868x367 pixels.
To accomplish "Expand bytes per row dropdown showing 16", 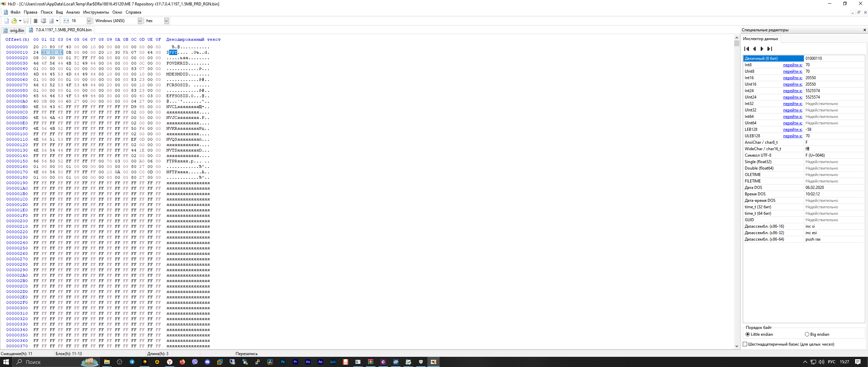I will click(x=89, y=21).
